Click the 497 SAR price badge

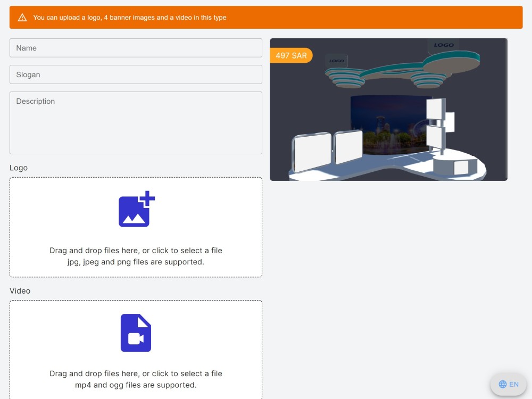coord(291,55)
